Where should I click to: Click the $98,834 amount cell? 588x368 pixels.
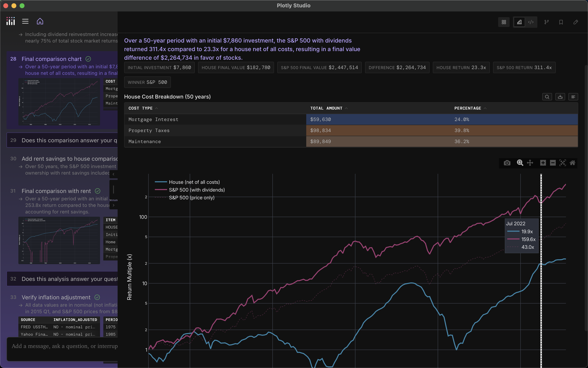[x=378, y=130]
